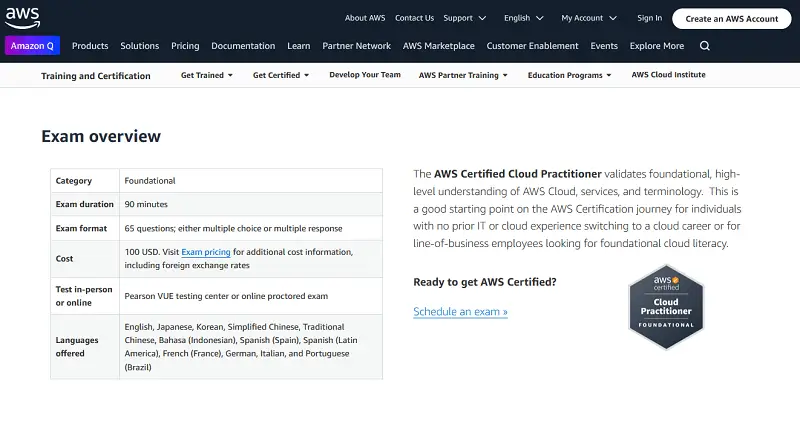Open the Pricing menu

(185, 46)
